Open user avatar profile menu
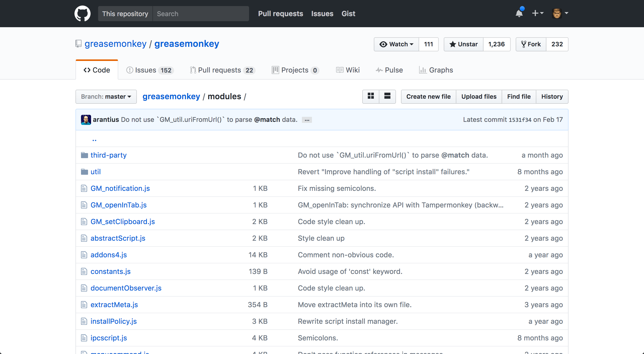This screenshot has height=354, width=644. [560, 13]
